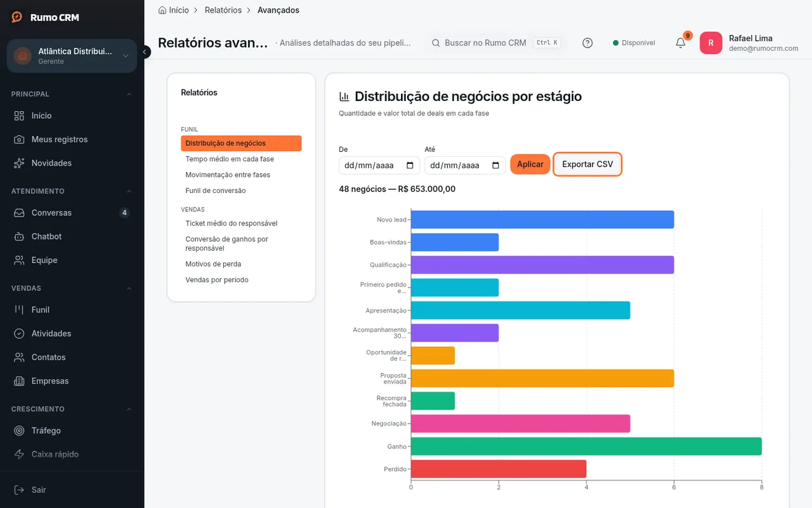
Task: Click the home icon in the breadcrumb
Action: (162, 10)
